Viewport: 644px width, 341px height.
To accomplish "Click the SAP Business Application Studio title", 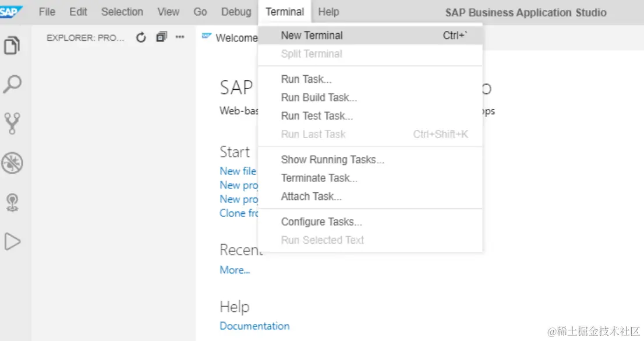I will (x=526, y=13).
